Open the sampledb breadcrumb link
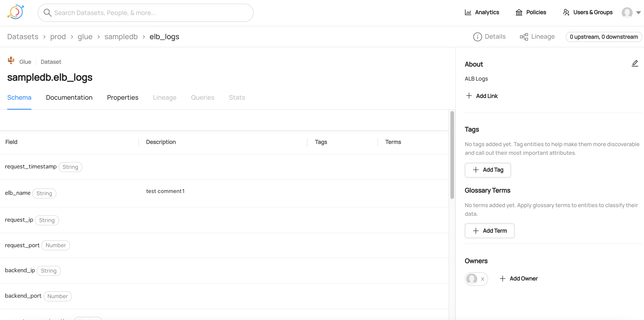Image resolution: width=644 pixels, height=320 pixels. point(121,37)
